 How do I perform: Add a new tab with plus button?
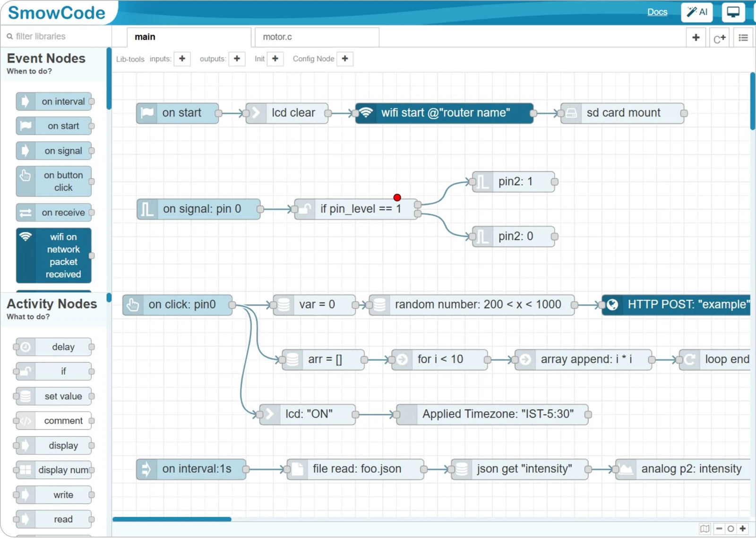(x=696, y=37)
